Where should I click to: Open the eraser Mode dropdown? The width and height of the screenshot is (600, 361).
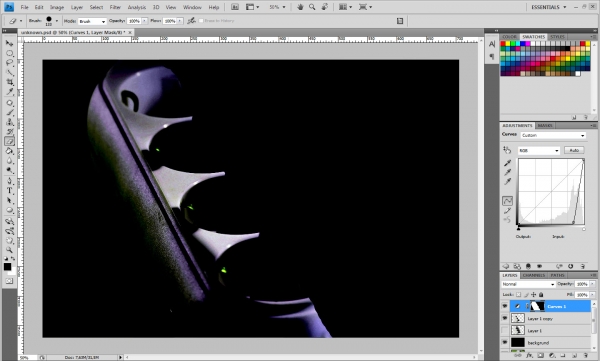point(92,21)
